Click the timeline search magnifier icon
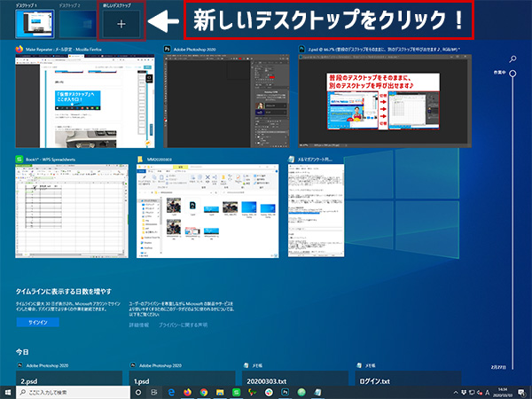This screenshot has width=532, height=399. click(x=512, y=59)
